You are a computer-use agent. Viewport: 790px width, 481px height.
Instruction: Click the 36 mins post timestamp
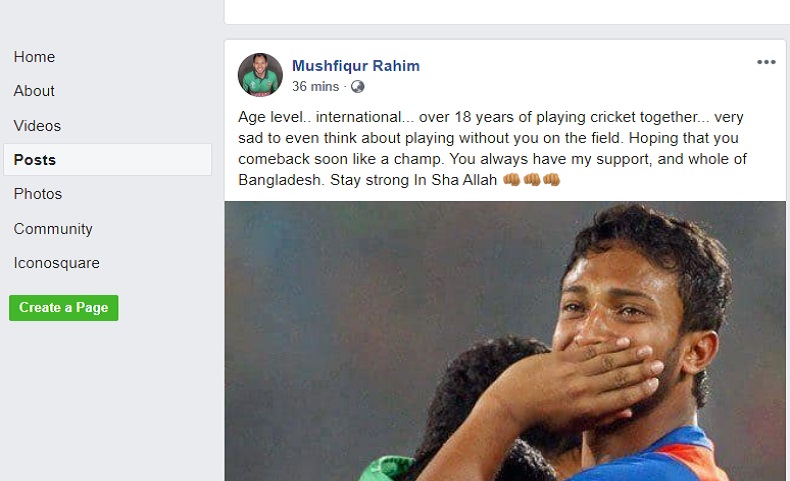pos(315,87)
